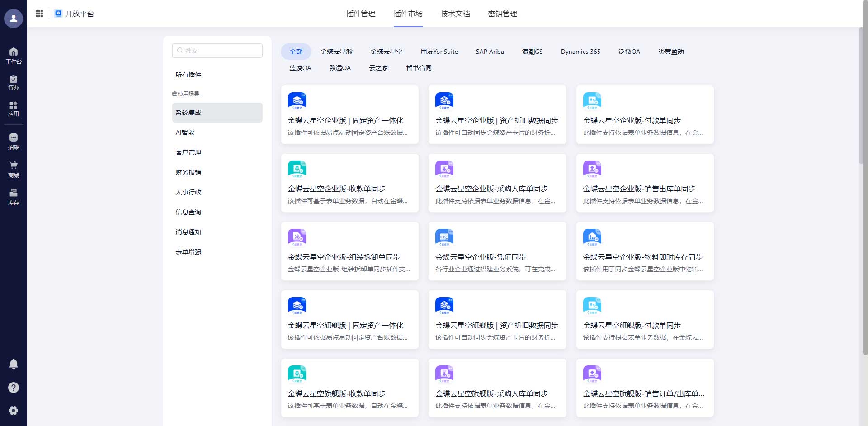This screenshot has width=868, height=426.
Task: Filter by 金蝶云星空 tag
Action: [x=387, y=52]
